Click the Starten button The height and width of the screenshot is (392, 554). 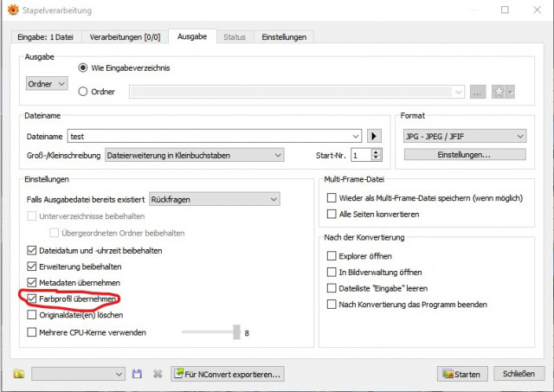(x=462, y=374)
